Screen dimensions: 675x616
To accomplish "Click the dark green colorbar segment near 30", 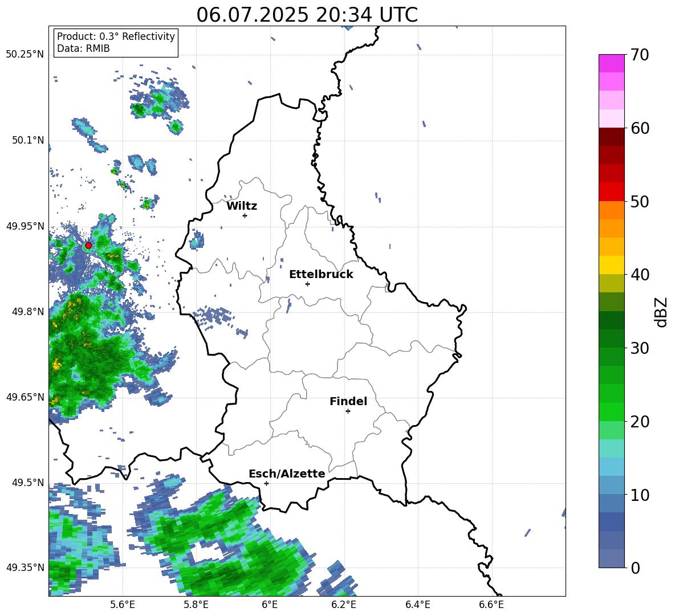I will point(611,338).
